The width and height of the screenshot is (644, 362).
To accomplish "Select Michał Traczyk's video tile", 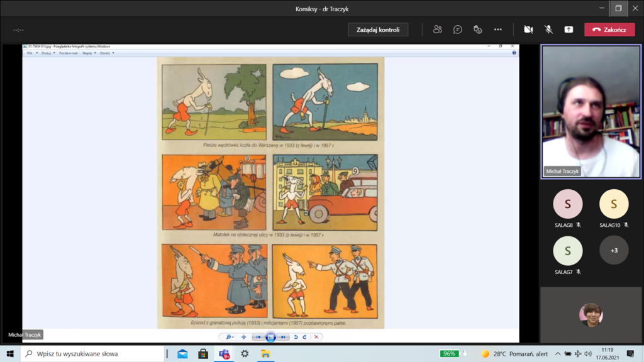I will 591,112.
